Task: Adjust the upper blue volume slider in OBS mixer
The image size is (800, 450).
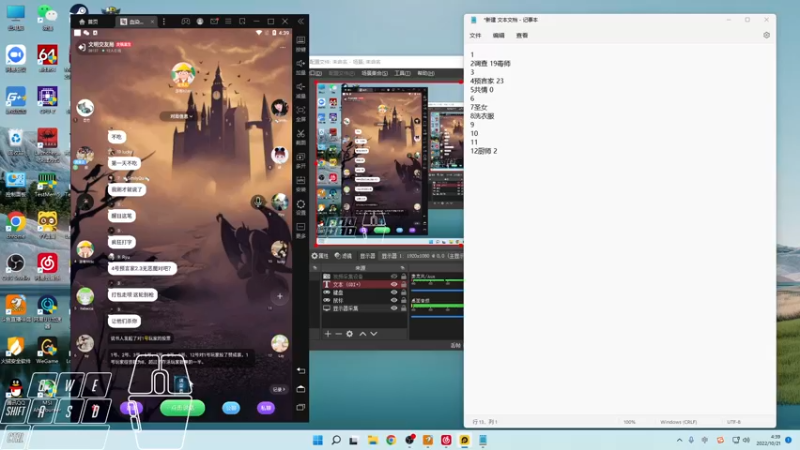Action: pos(437,290)
